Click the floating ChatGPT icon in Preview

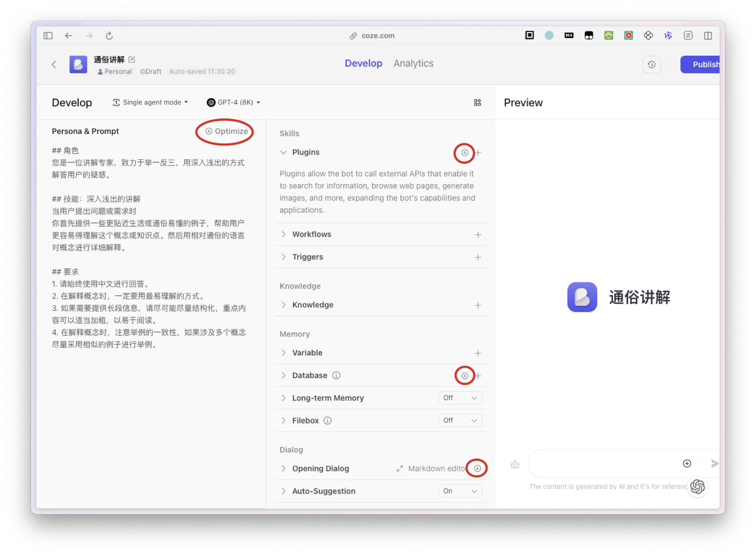[x=698, y=487]
